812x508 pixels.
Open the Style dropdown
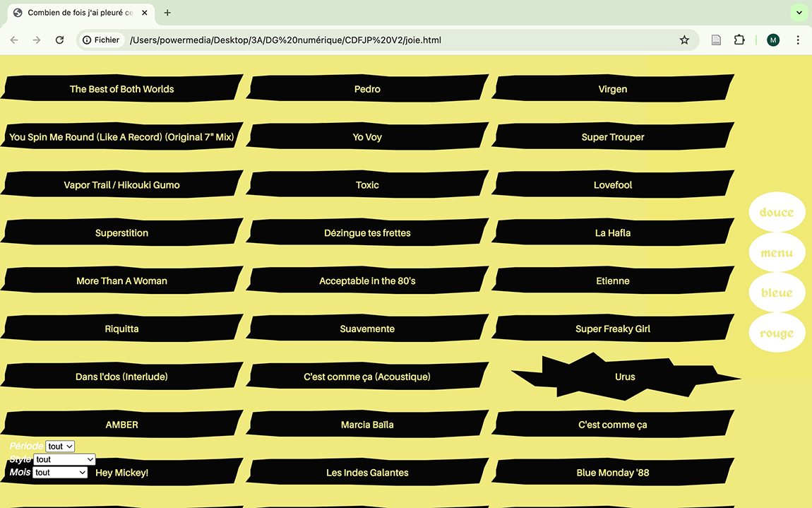coord(64,459)
